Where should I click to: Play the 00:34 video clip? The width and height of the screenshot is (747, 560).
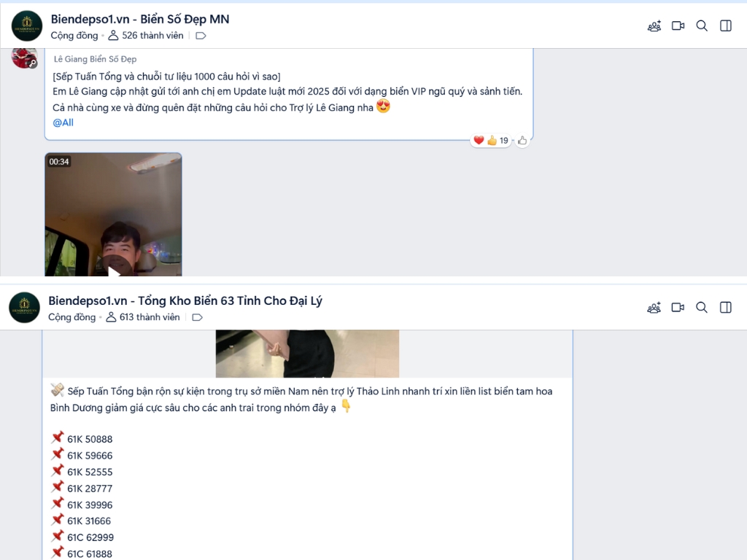(x=113, y=215)
